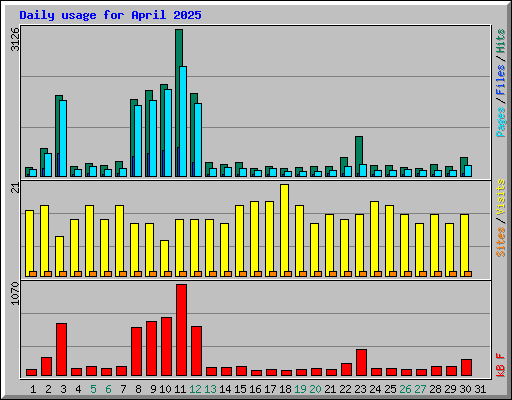Click the 'Hits' legend label
Viewport: 512px width, 400px height.
pyautogui.click(x=501, y=41)
